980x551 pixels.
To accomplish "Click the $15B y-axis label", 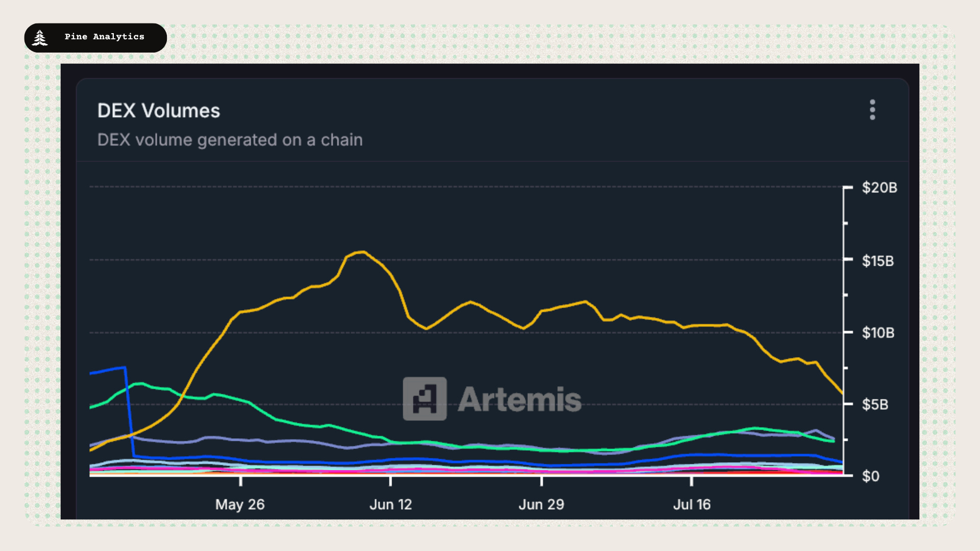I will tap(877, 261).
